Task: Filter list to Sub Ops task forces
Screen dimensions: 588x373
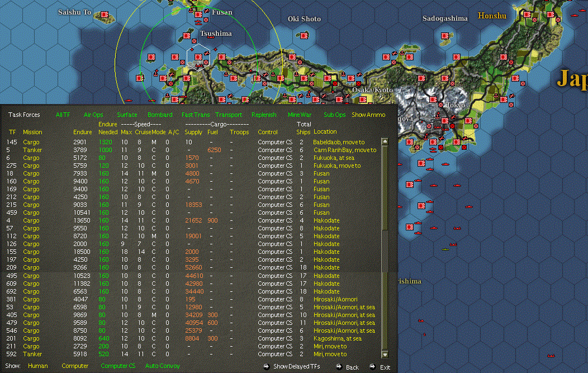Action: 334,115
